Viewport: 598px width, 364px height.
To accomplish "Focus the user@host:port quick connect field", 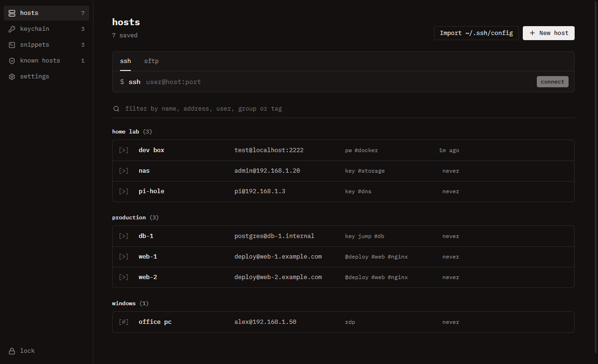I will pos(338,82).
